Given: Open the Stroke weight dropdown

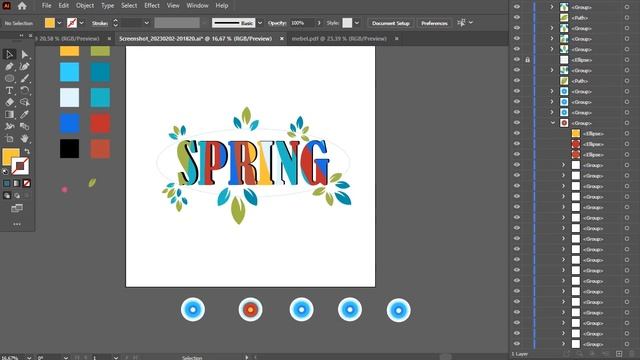Looking at the screenshot, I should coord(147,23).
